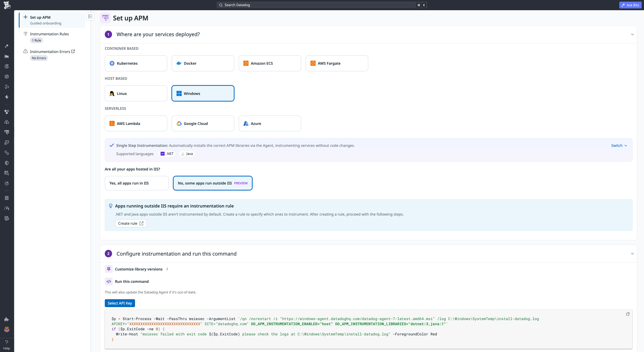
Task: Open Set up APM guided onboarding
Action: click(52, 20)
